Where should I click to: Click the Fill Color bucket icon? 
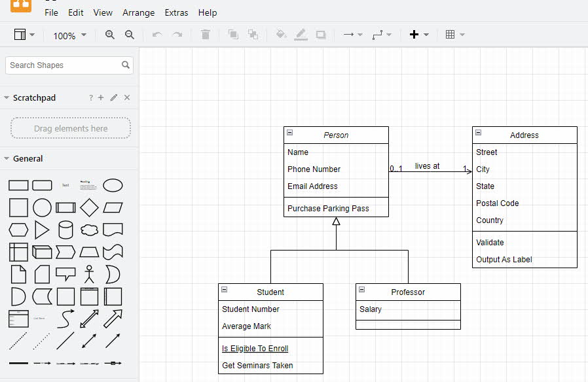coord(281,35)
